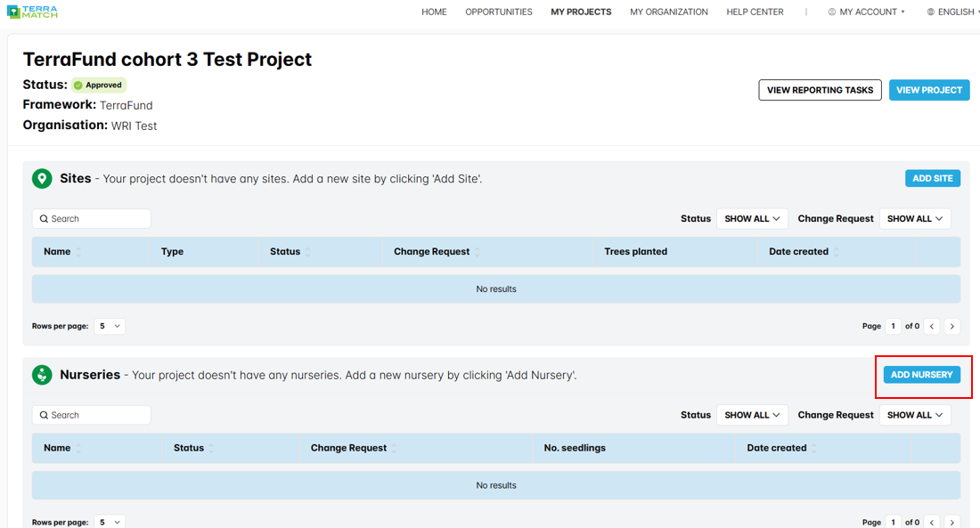Open Sites Status SHOW ALL dropdown
The height and width of the screenshot is (528, 980).
752,219
